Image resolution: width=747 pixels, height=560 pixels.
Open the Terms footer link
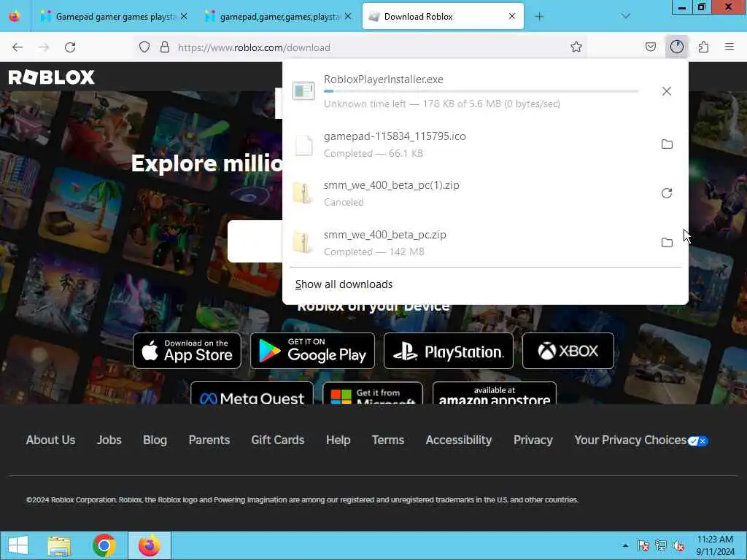tap(388, 440)
